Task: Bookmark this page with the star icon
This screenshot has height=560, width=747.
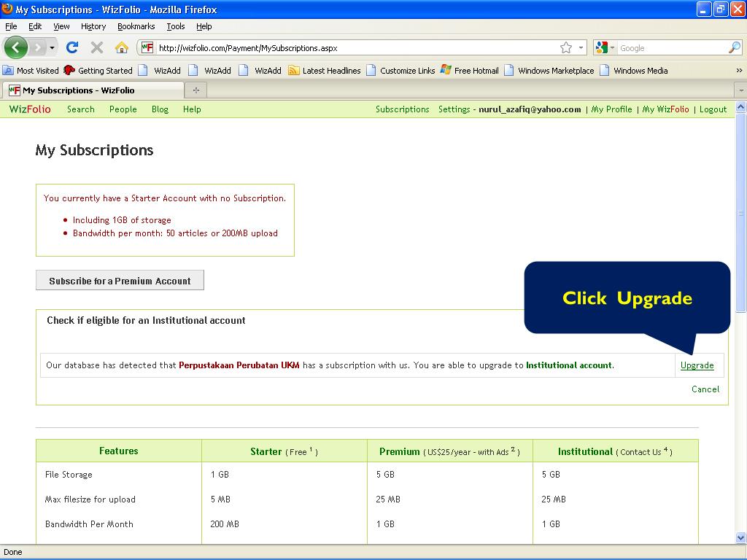Action: 566,47
